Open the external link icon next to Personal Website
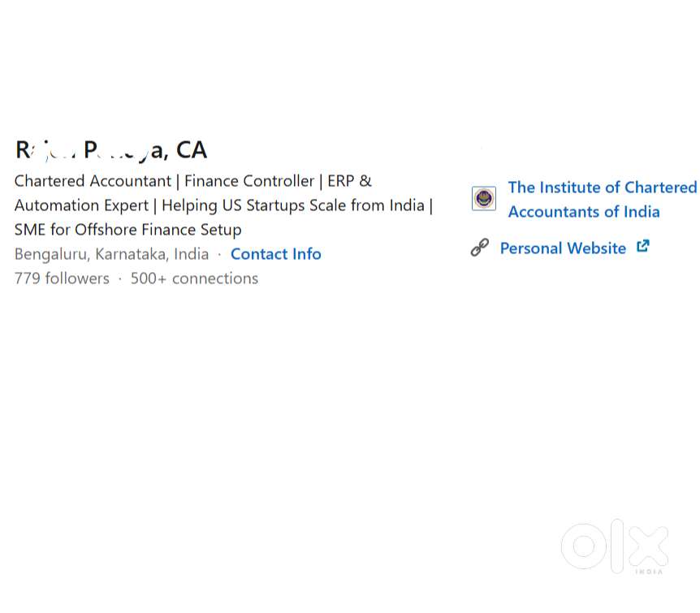 tap(642, 246)
